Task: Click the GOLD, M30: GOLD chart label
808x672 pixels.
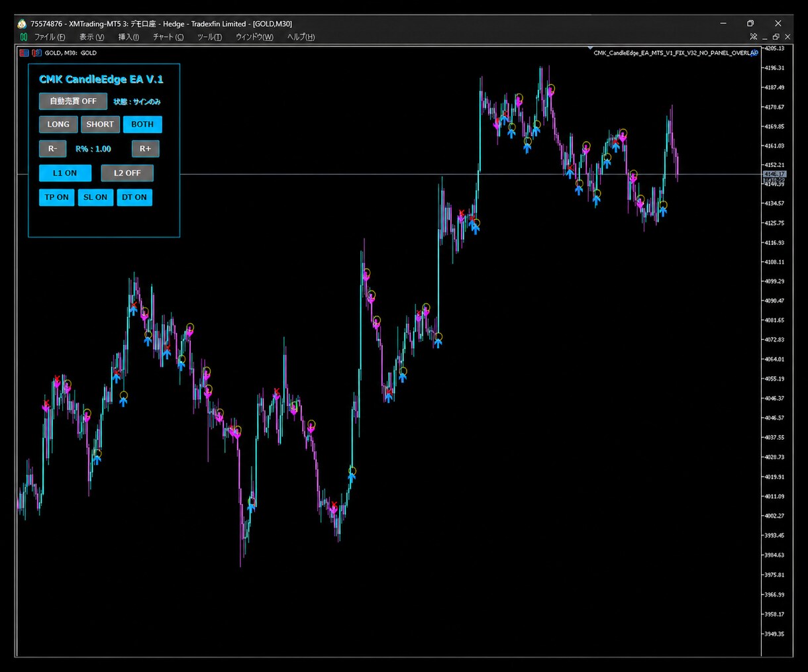Action: point(71,53)
